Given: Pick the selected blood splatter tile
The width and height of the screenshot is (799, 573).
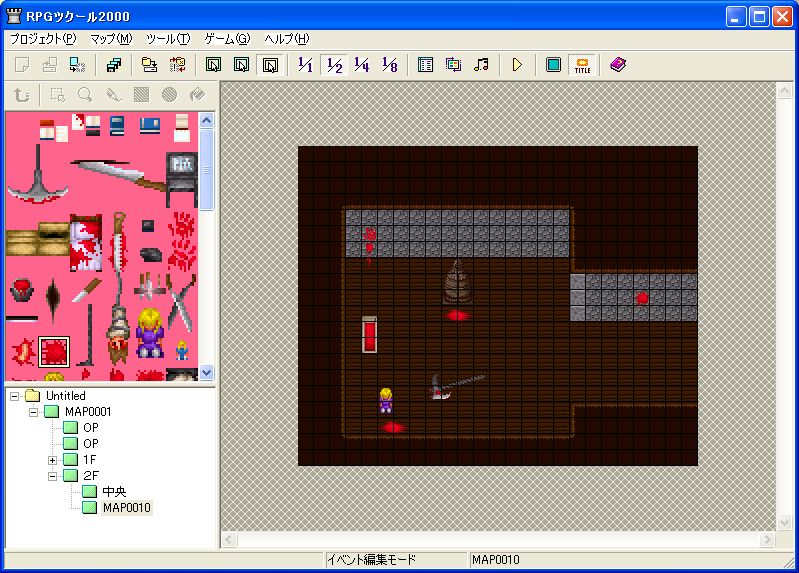Looking at the screenshot, I should point(54,351).
